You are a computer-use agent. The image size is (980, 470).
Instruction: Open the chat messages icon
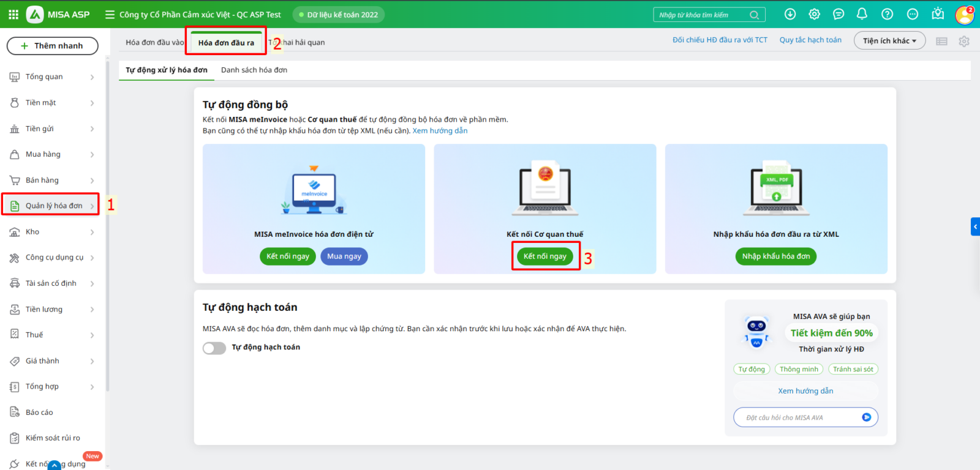pos(839,14)
